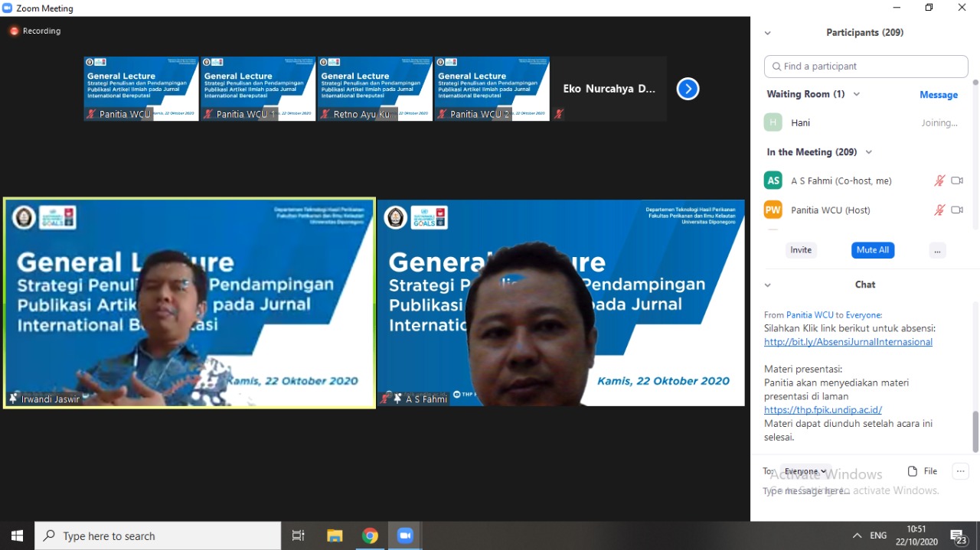Click Invite button in participants panel

801,250
